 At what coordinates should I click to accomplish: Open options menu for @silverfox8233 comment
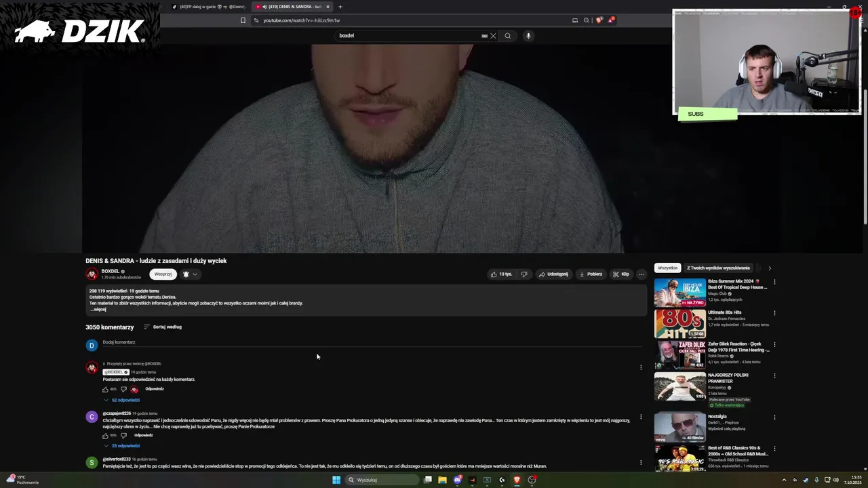pyautogui.click(x=641, y=463)
